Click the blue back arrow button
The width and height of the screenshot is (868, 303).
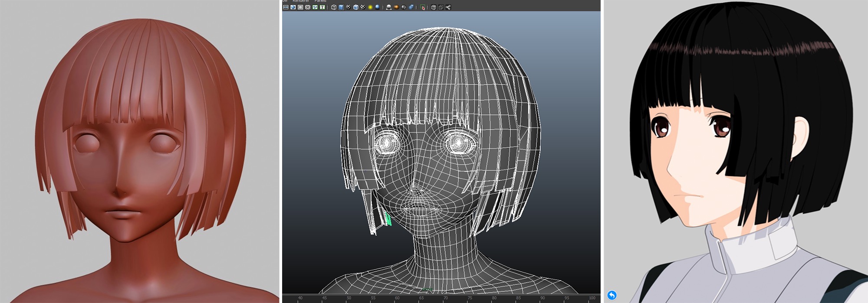(x=612, y=295)
